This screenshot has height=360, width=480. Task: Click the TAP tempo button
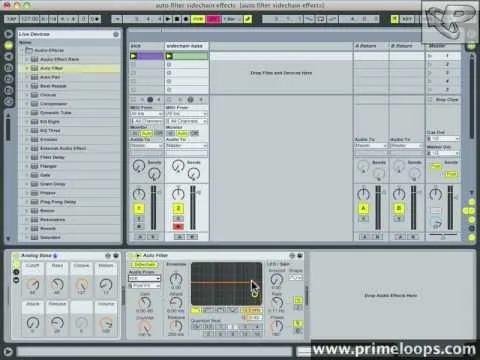tap(11, 19)
